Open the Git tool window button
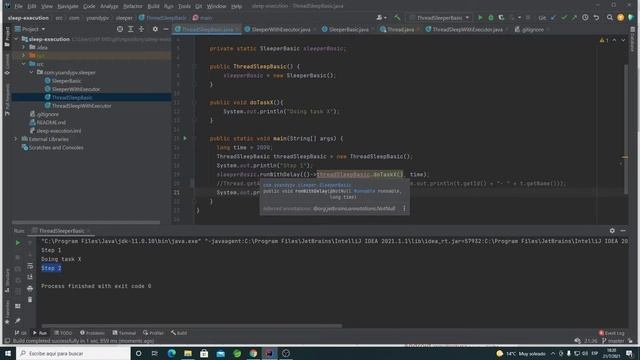The height and width of the screenshot is (360, 640). [x=20, y=333]
